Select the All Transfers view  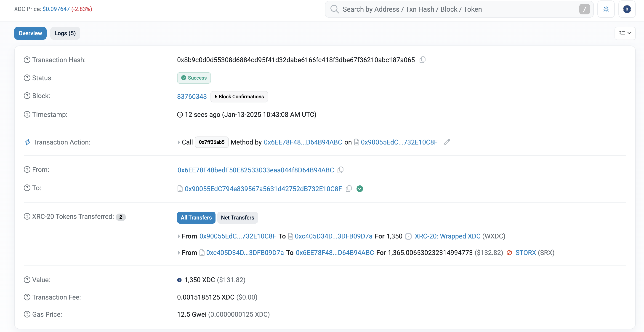click(x=196, y=217)
